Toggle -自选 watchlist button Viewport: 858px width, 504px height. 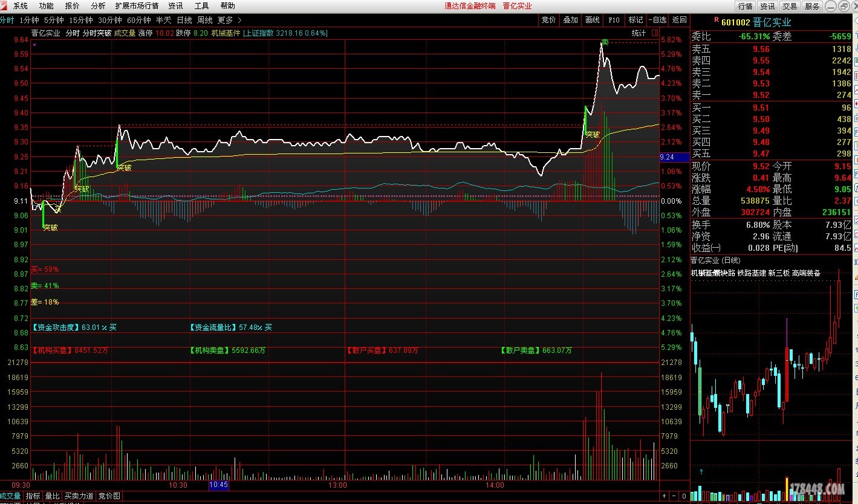tap(657, 20)
